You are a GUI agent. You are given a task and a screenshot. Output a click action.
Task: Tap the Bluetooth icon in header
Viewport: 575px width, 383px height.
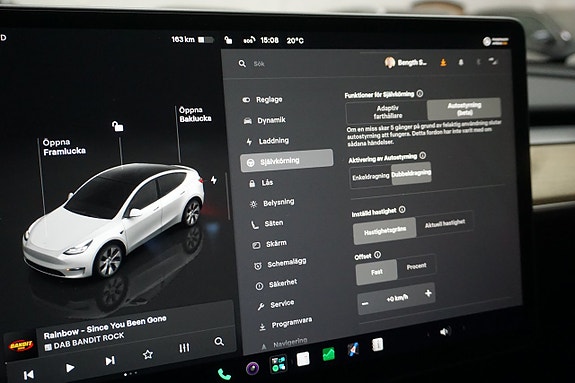[x=478, y=62]
